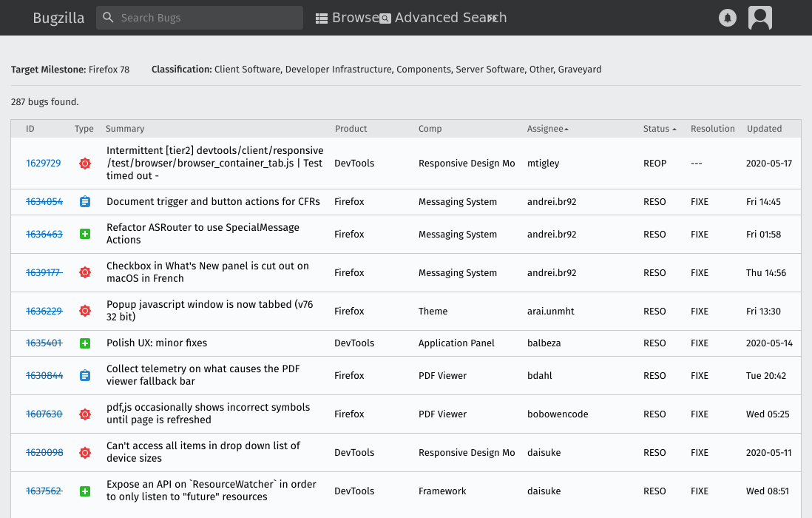Viewport: 812px width, 518px height.
Task: Click summary about drop down list of device sizes
Action: click(x=203, y=451)
